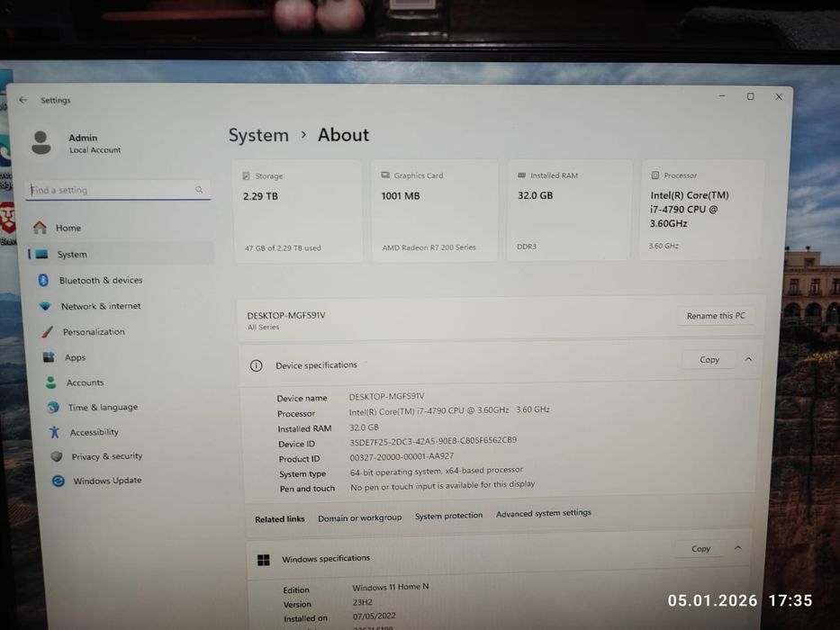
Task: Click the Windows logo in Windows specifications
Action: click(264, 561)
